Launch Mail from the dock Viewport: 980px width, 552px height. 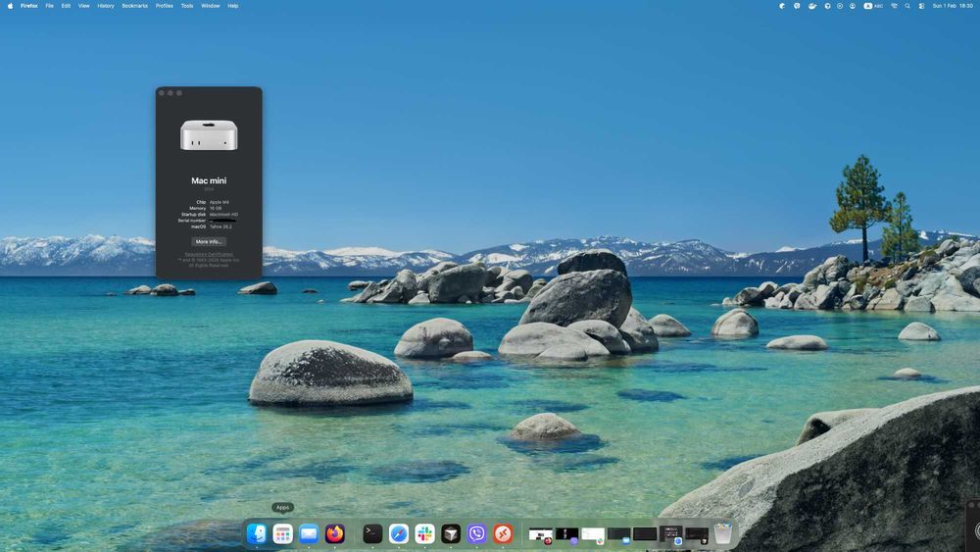click(309, 533)
